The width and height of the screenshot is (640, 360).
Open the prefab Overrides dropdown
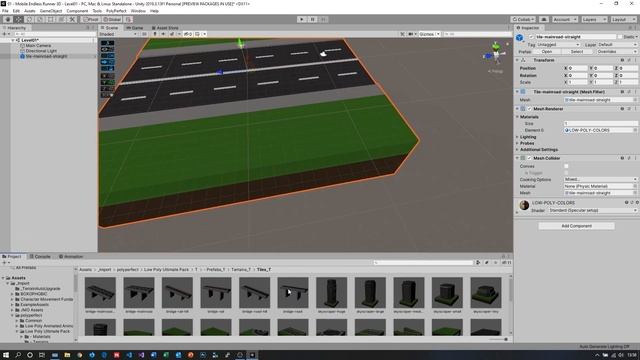617,52
